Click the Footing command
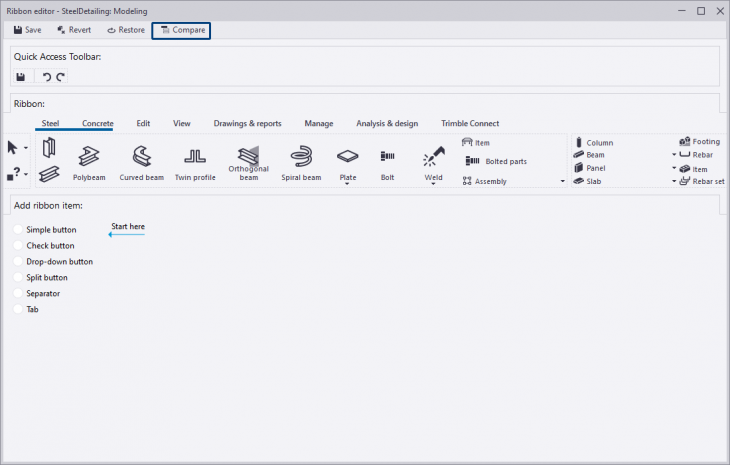 (x=700, y=142)
